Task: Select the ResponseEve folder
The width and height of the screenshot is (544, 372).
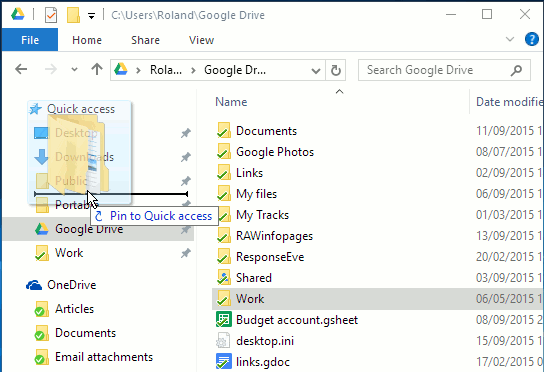Action: (x=270, y=257)
